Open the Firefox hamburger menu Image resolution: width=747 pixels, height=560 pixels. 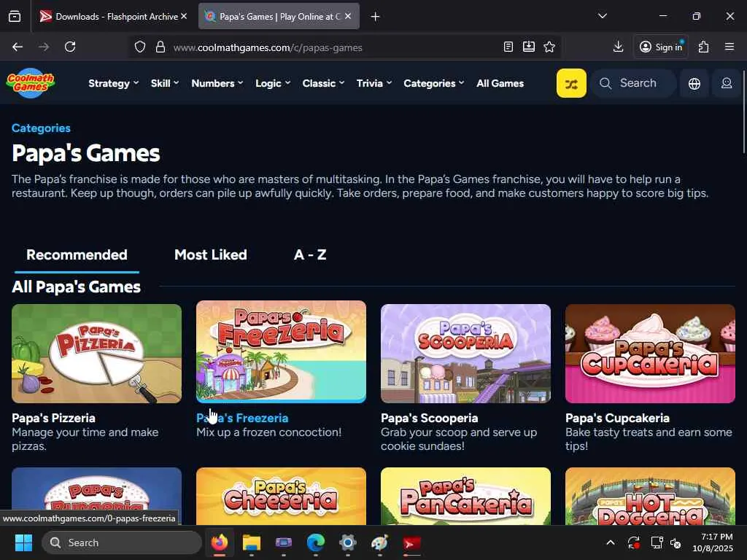click(729, 47)
